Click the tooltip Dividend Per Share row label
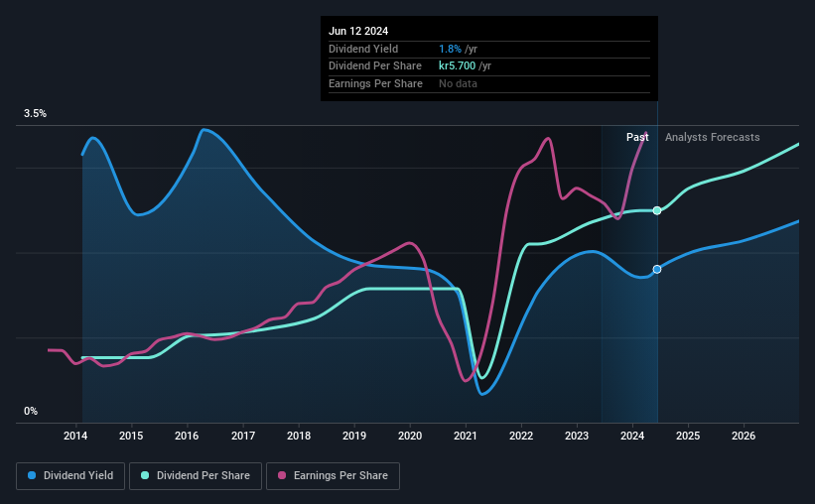 click(x=375, y=66)
